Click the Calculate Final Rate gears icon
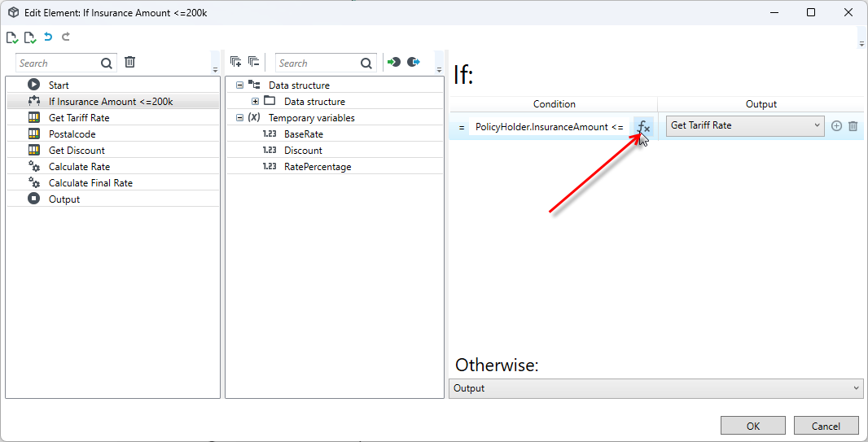Image resolution: width=868 pixels, height=442 pixels. 33,182
